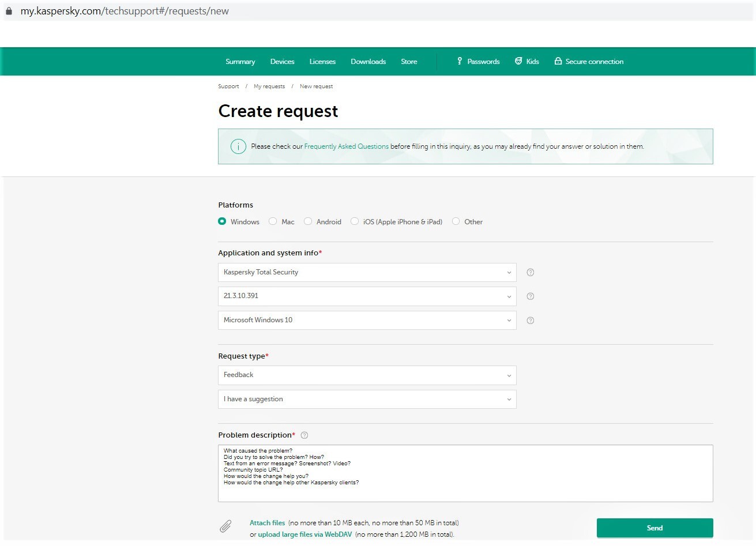Open the Devices section
Viewport: 756px width, 546px height.
pos(283,62)
